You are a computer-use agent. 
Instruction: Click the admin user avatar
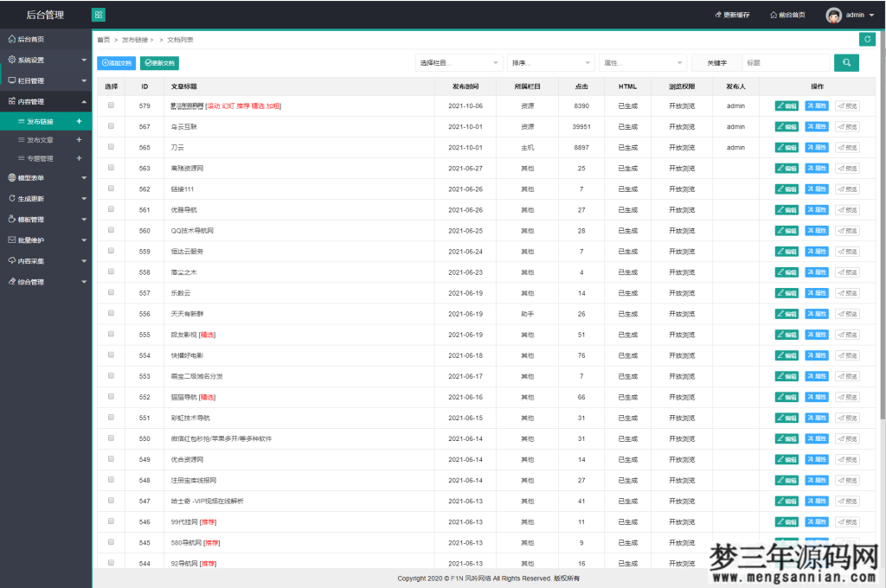coord(833,15)
